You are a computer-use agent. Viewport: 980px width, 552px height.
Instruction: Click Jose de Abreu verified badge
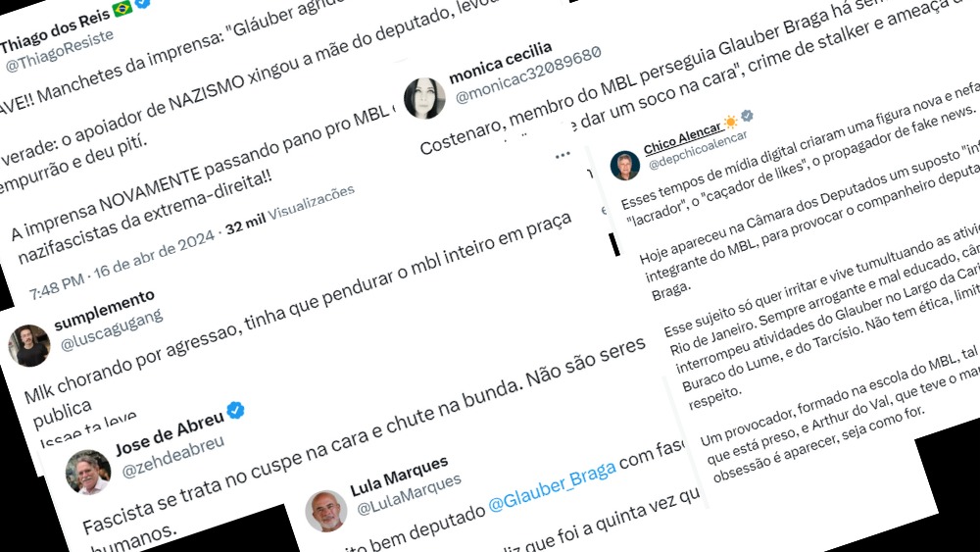point(235,410)
